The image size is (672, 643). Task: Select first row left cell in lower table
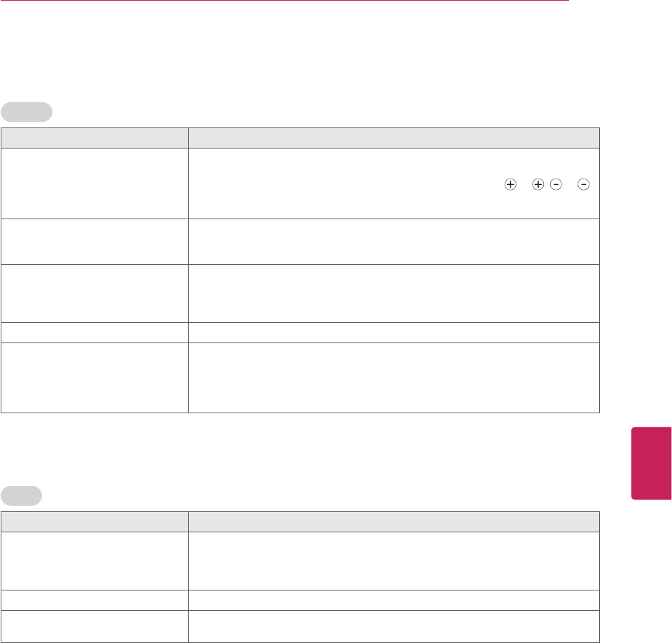pos(94,560)
